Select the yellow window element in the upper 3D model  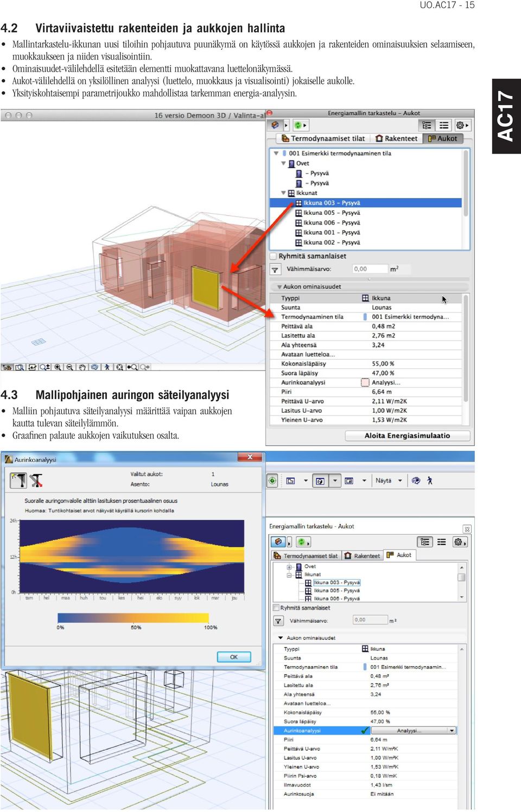[x=205, y=288]
